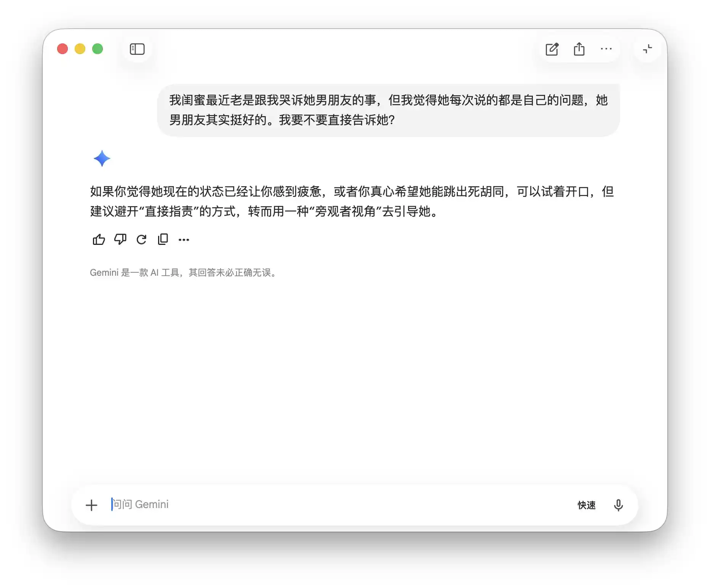710x588 pixels.
Task: Open the 快速 model selector
Action: coord(587,505)
